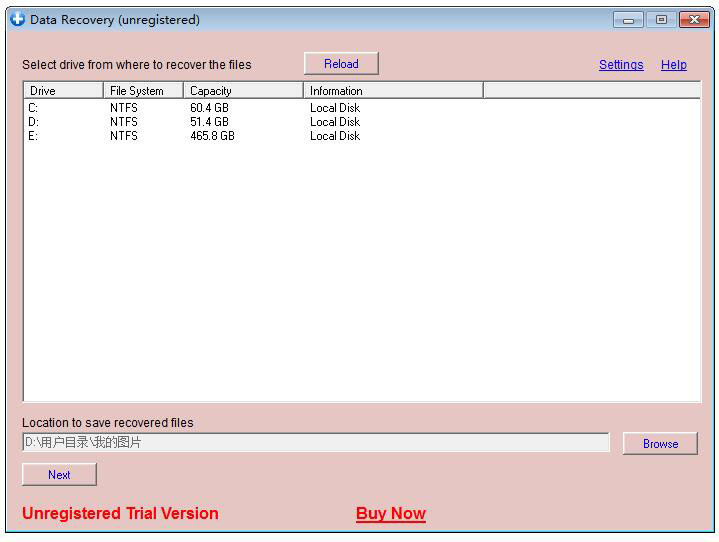Sort by the Drive column header
The height and width of the screenshot is (542, 719).
click(62, 91)
